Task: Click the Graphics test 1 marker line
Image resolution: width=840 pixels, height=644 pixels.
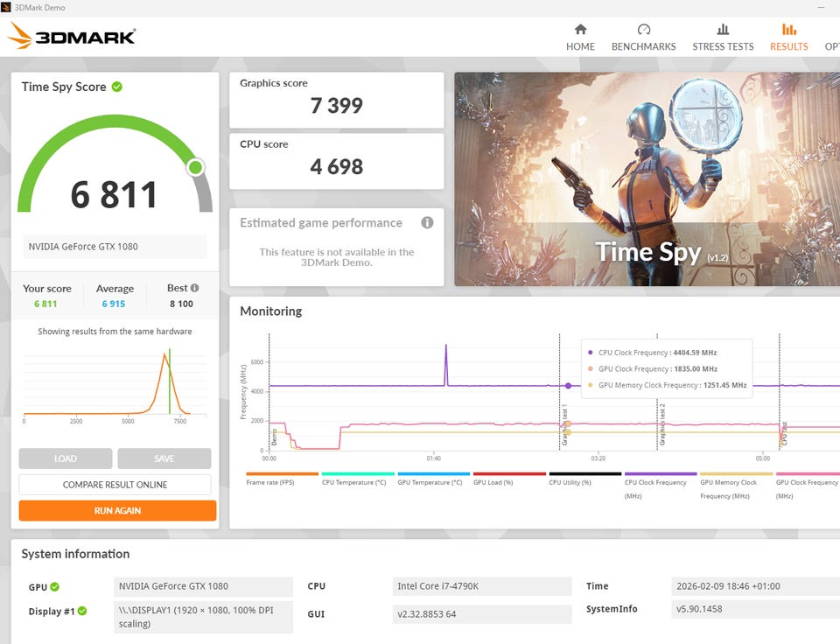Action: coord(560,391)
